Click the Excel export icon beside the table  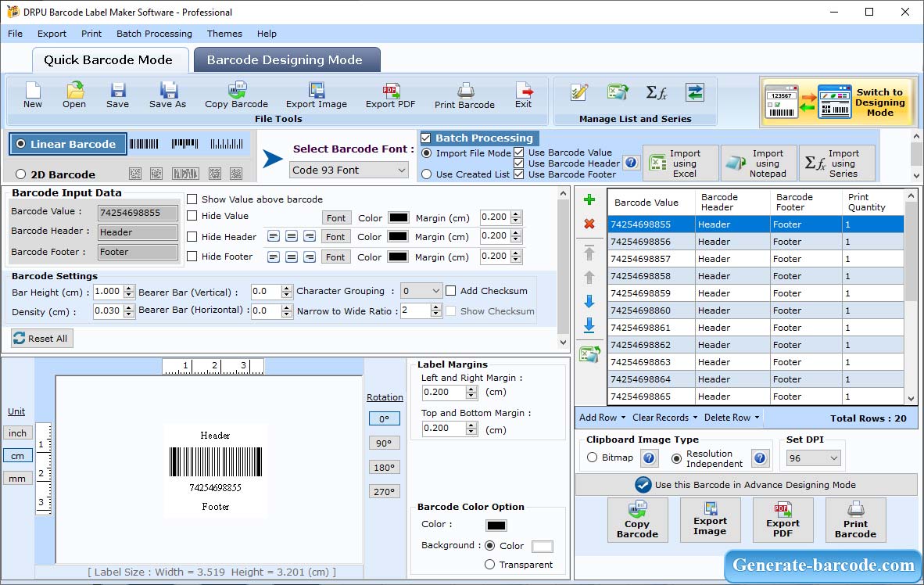(589, 354)
